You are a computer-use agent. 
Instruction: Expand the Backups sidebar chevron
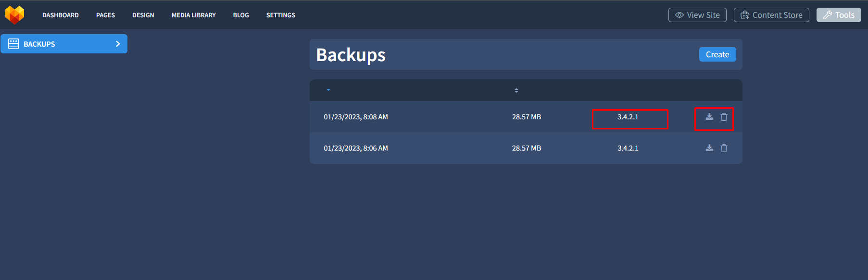[118, 44]
